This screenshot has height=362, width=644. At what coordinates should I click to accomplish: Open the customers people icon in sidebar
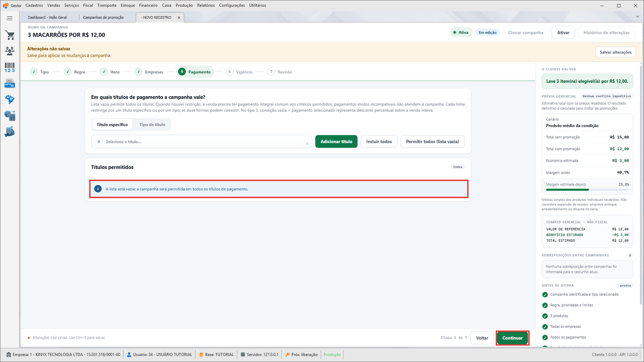click(x=10, y=51)
